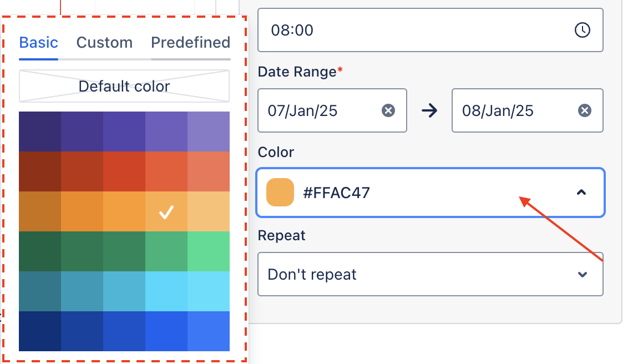The width and height of the screenshot is (638, 364).
Task: Choose the darkest navy blue swatch
Action: (40, 331)
